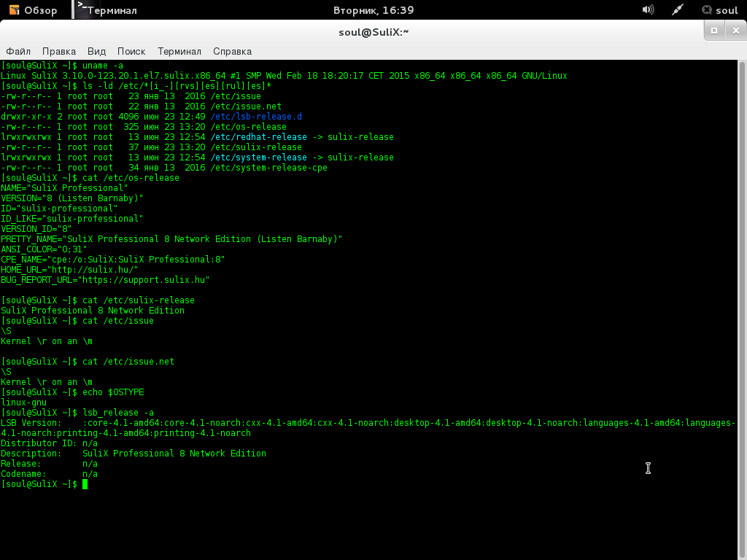Open the Обзор activities overview
The height and width of the screenshot is (560, 747).
tap(34, 10)
